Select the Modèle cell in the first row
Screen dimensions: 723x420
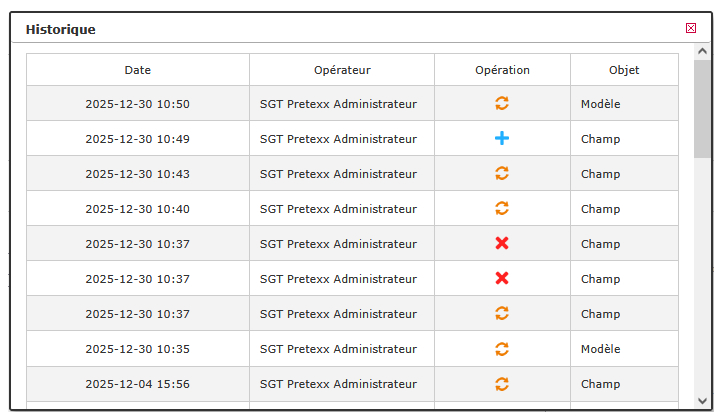coord(624,104)
